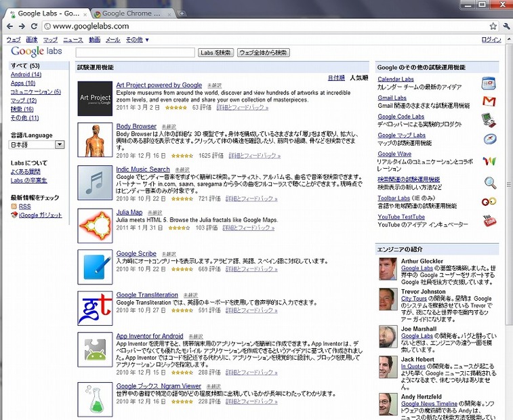Click the City Tours link

[414, 299]
